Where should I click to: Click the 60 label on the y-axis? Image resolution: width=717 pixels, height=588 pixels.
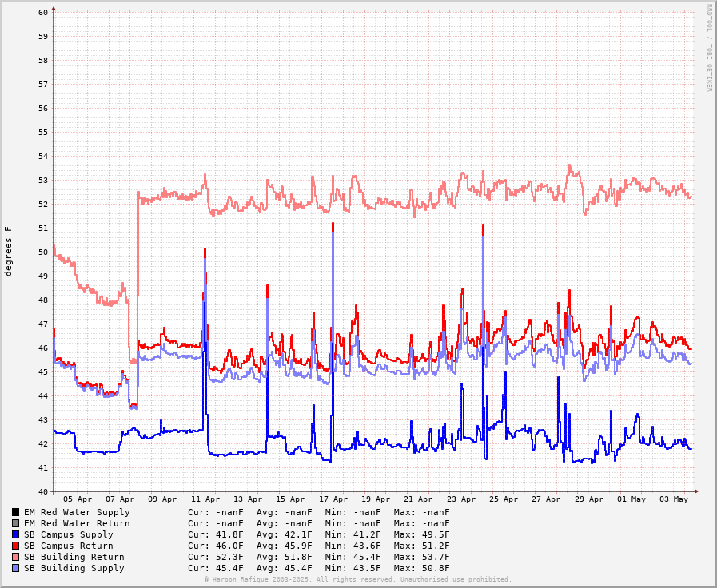[x=42, y=12]
